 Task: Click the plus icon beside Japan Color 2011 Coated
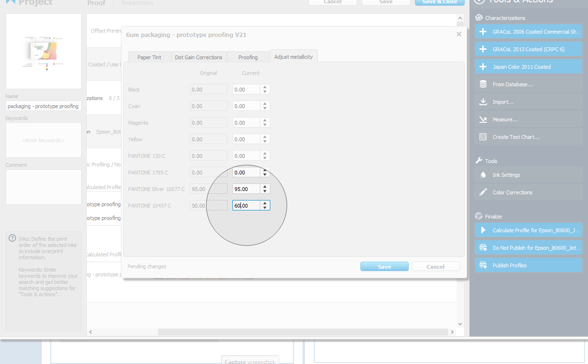pyautogui.click(x=483, y=67)
